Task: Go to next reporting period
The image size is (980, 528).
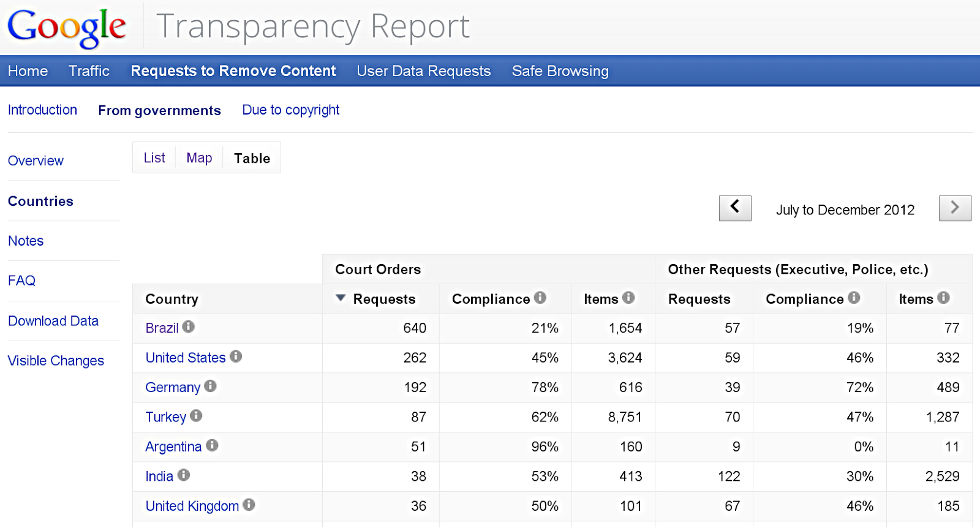Action: pyautogui.click(x=955, y=208)
